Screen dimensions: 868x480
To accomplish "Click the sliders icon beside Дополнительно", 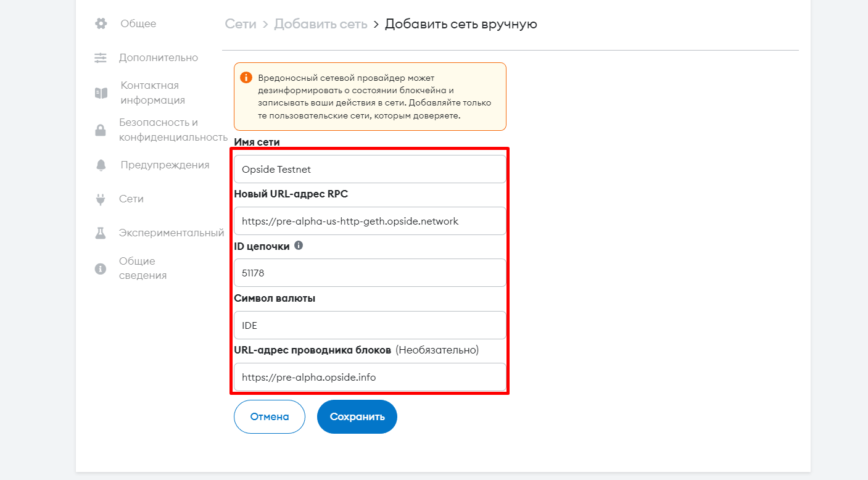I will [101, 58].
